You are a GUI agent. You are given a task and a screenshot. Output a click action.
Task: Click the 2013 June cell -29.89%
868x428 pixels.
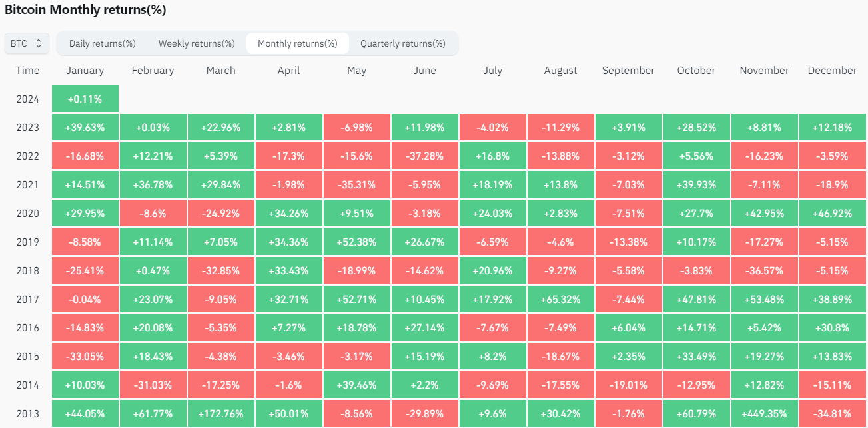[424, 413]
